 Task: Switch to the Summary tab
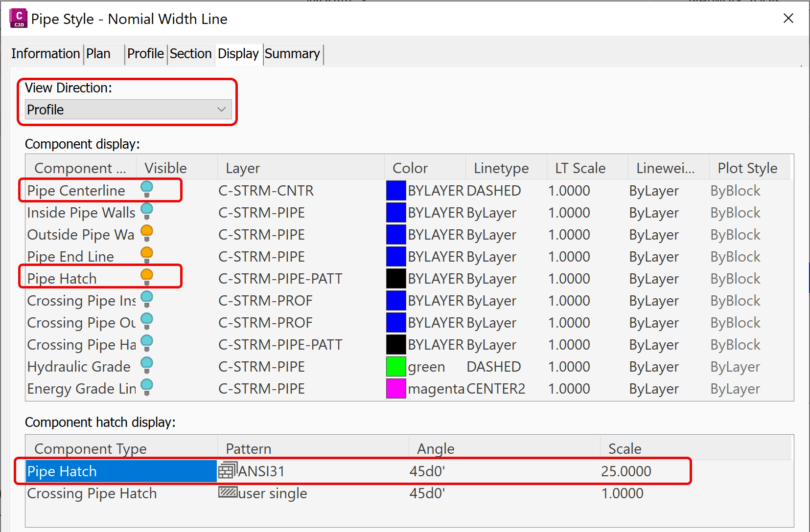coord(292,53)
